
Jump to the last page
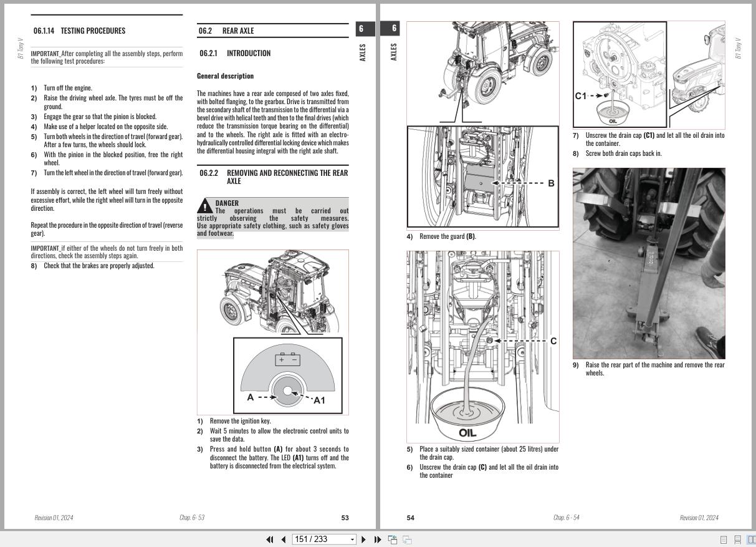coord(377,539)
